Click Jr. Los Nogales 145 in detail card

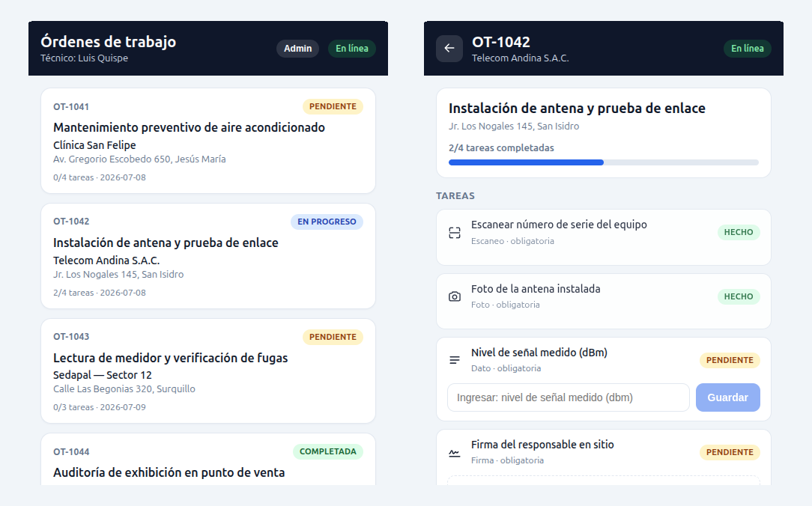point(514,127)
